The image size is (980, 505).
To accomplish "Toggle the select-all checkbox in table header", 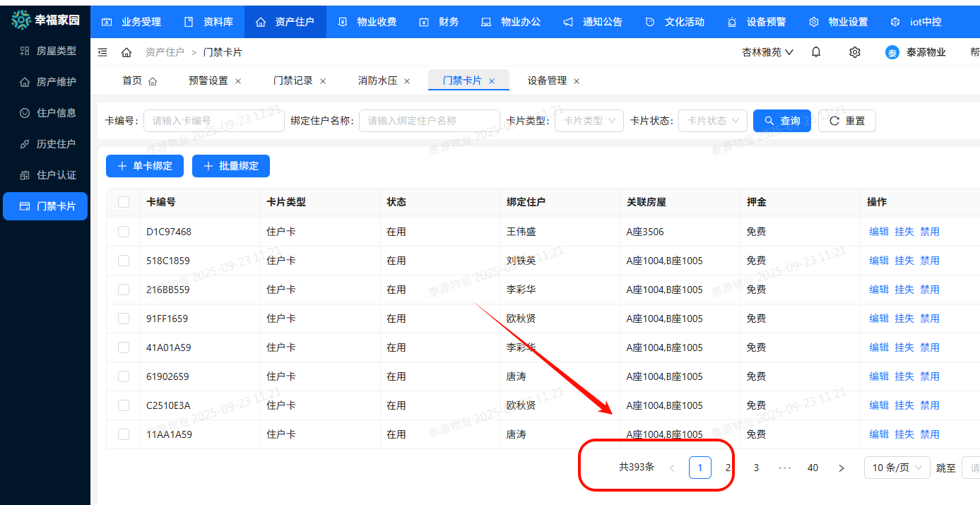I will (124, 202).
